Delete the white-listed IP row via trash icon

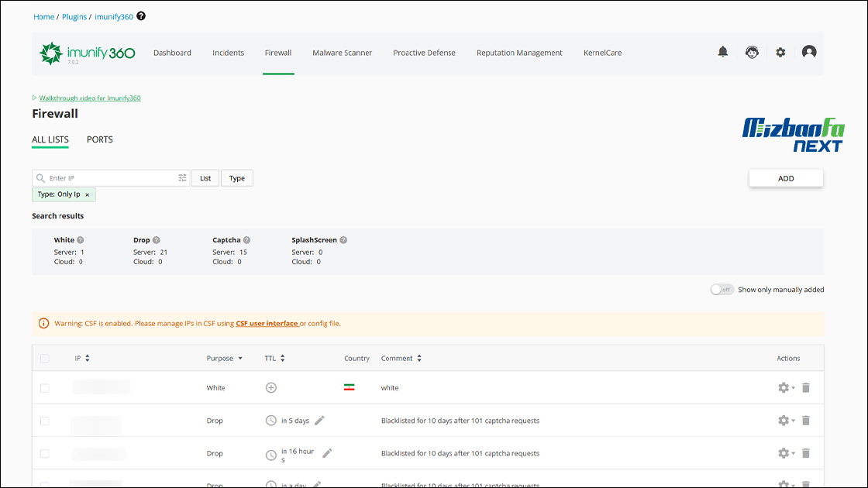pyautogui.click(x=805, y=387)
